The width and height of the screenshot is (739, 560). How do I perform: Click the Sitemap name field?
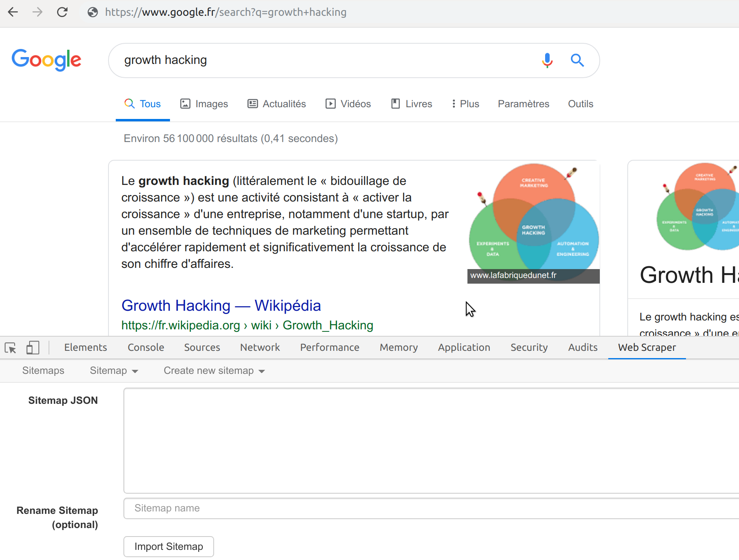[431, 509]
